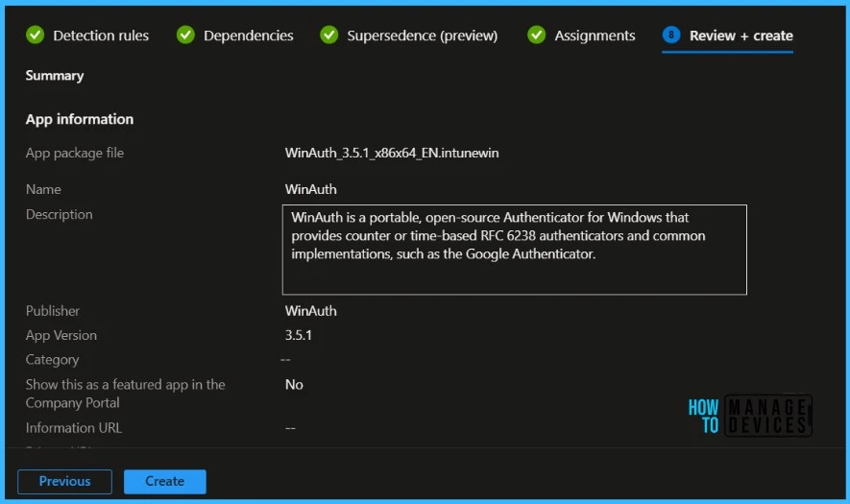Image resolution: width=850 pixels, height=504 pixels.
Task: Click the Summary heading
Action: 55,75
